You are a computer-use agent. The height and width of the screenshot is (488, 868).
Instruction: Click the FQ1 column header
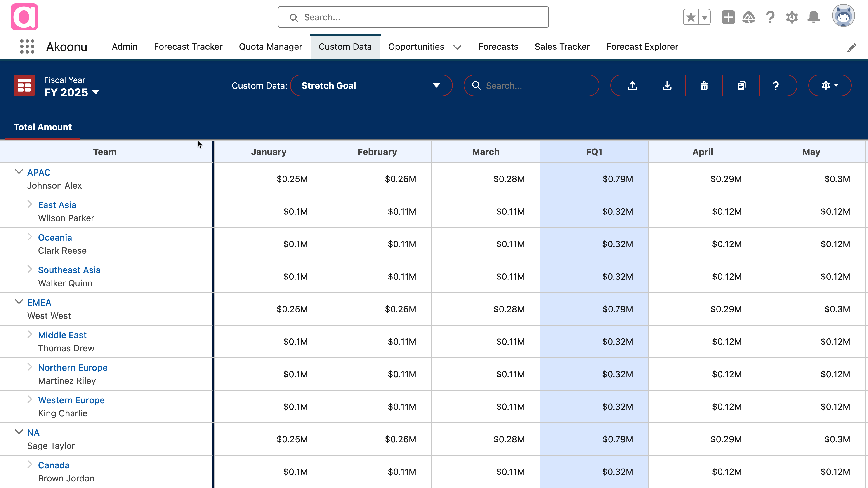click(594, 152)
